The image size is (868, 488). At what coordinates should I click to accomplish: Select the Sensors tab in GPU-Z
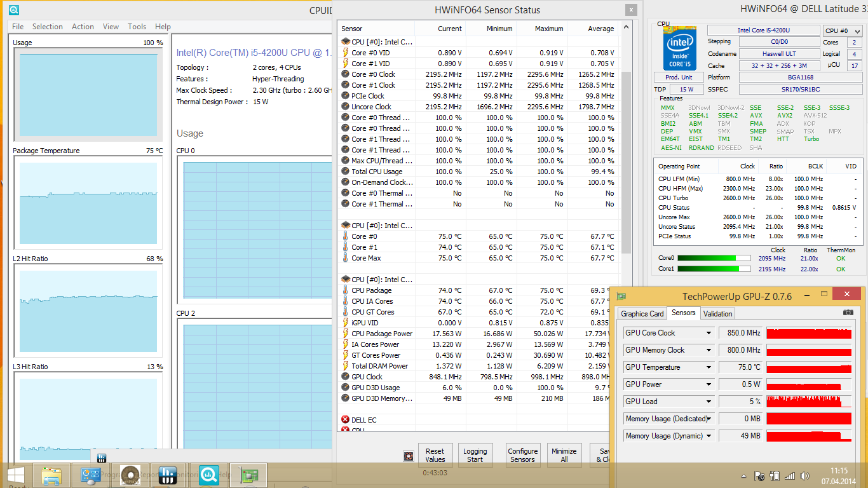[684, 313]
